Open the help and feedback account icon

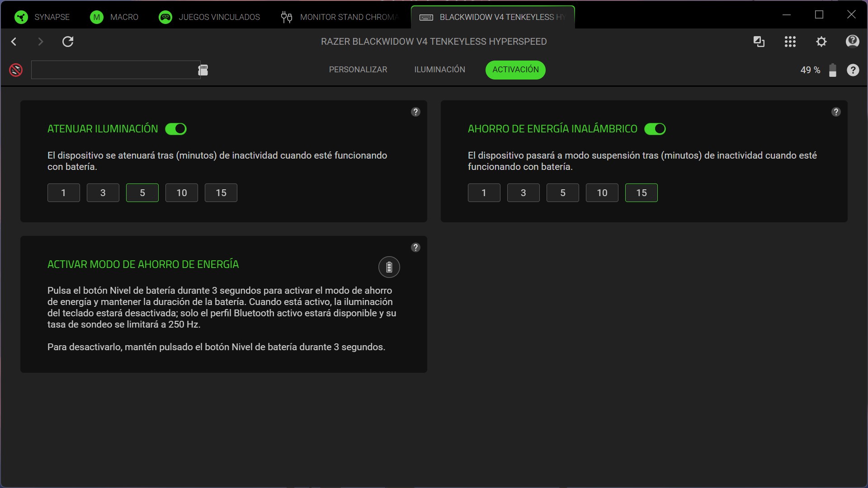[853, 42]
